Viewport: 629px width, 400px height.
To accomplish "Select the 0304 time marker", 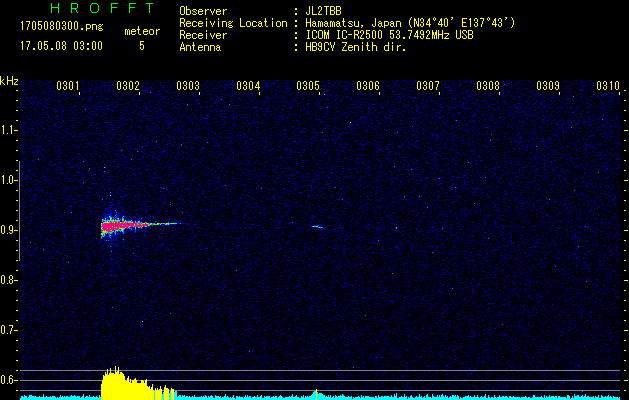I will pos(248,86).
